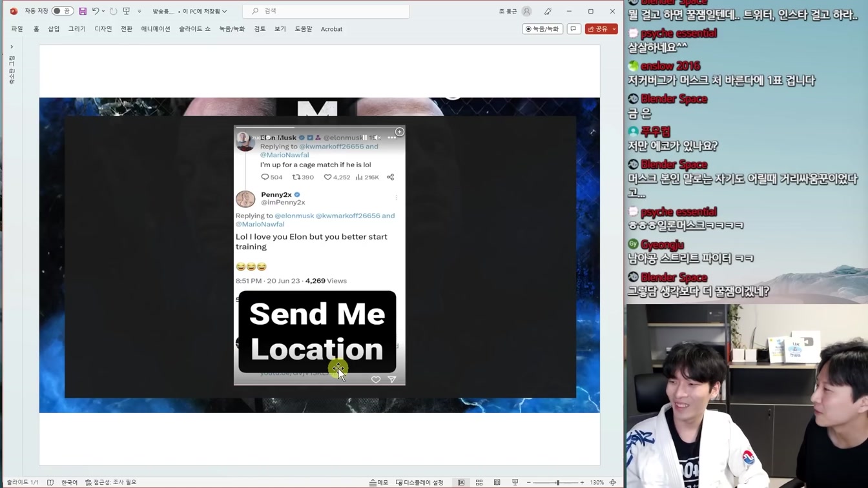The image size is (868, 488).
Task: Open the Undo history dropdown arrow
Action: point(103,11)
